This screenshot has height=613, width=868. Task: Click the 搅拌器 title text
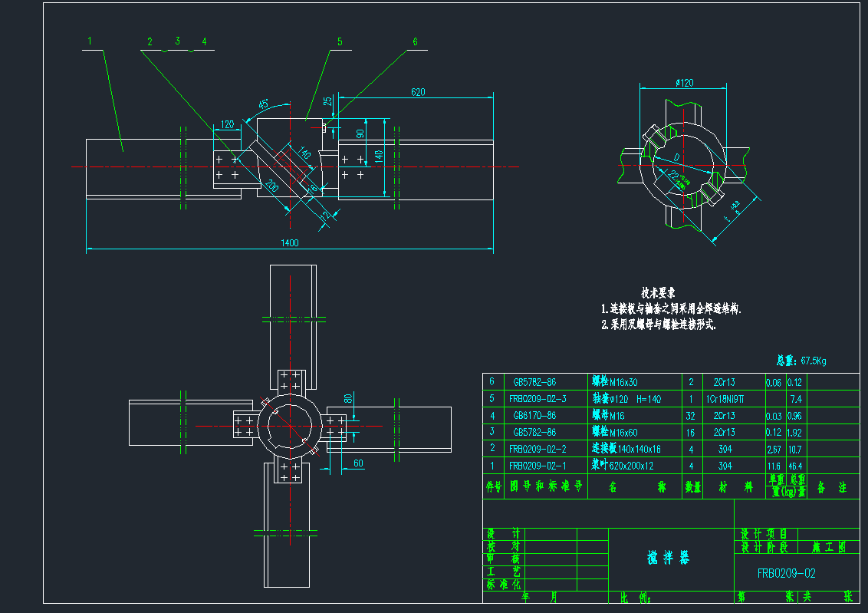tap(668, 559)
